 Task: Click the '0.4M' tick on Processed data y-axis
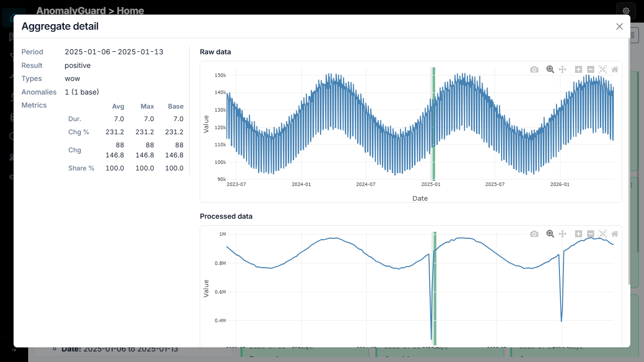[x=220, y=321]
